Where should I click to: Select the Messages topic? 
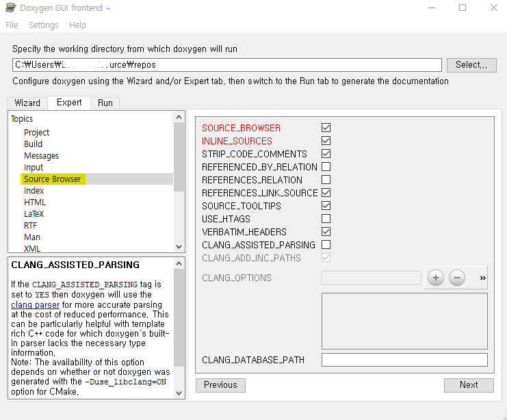pos(41,156)
